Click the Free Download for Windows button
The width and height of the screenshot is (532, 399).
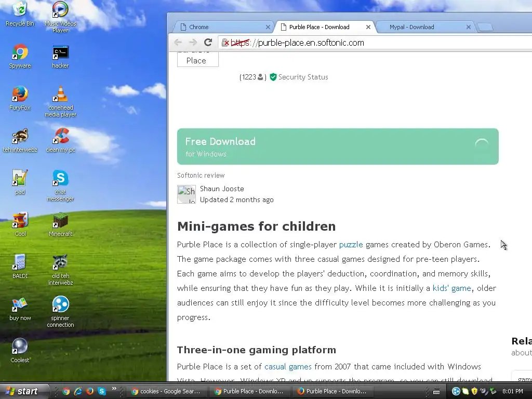pos(338,147)
